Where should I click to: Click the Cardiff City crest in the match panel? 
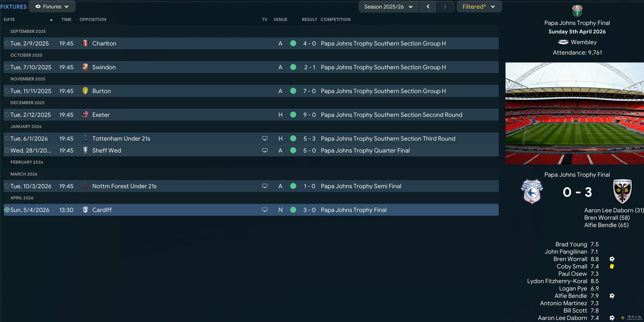(532, 192)
